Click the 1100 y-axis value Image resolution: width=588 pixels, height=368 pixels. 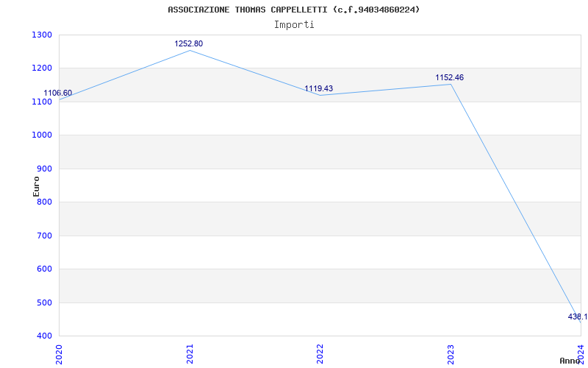tap(42, 102)
